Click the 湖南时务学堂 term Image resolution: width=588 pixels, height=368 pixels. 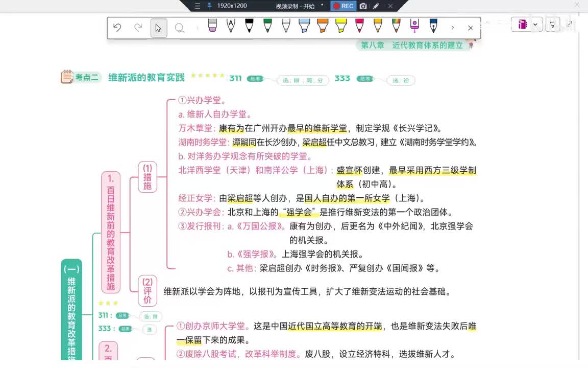(203, 142)
